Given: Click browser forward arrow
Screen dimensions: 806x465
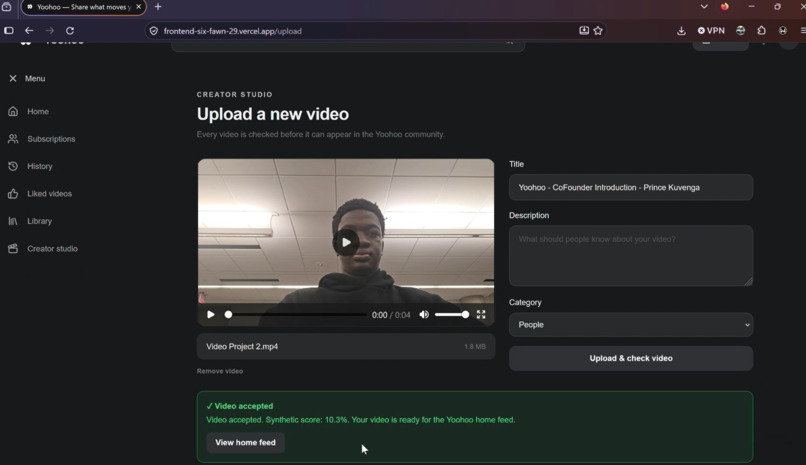Looking at the screenshot, I should (49, 31).
